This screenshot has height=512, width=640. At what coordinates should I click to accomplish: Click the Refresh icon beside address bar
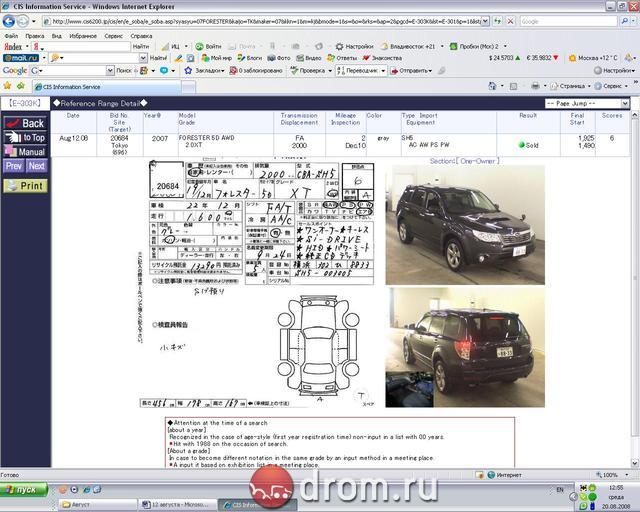[x=497, y=21]
